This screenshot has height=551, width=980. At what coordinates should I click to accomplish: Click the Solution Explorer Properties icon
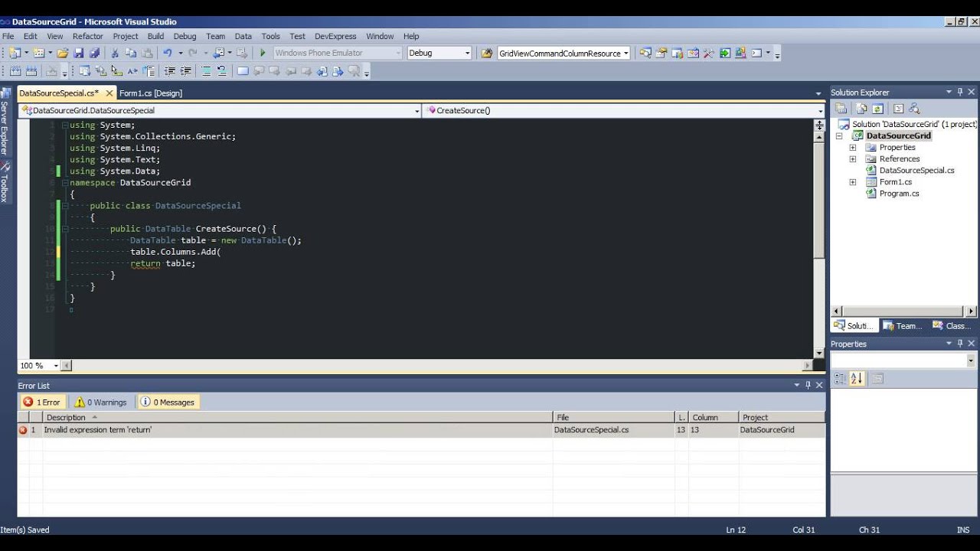[x=841, y=109]
